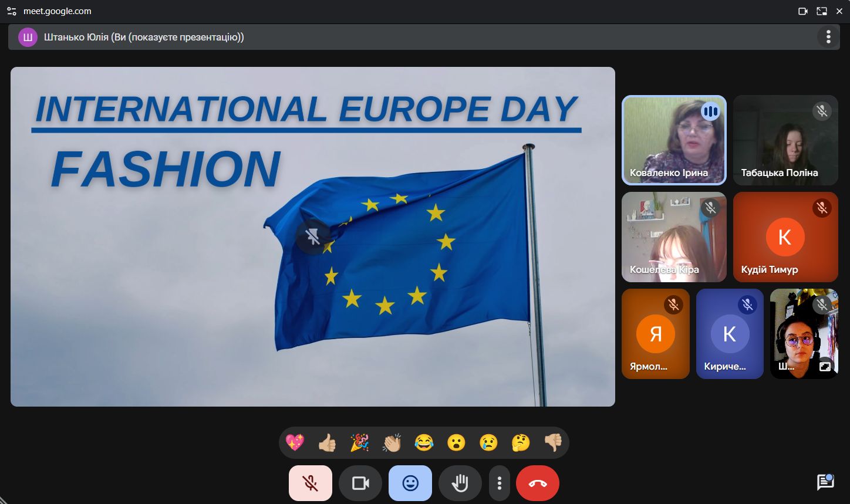Open more options next to raise hand

pyautogui.click(x=499, y=483)
